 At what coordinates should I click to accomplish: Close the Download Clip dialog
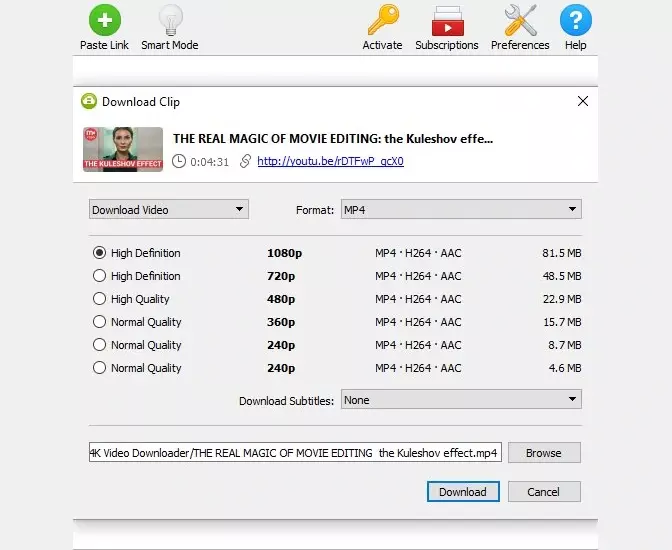coord(582,101)
